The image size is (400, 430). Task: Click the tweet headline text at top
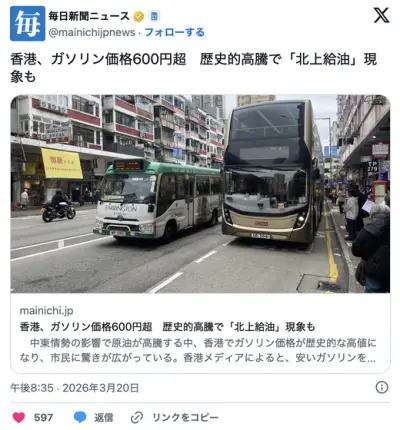tap(194, 68)
